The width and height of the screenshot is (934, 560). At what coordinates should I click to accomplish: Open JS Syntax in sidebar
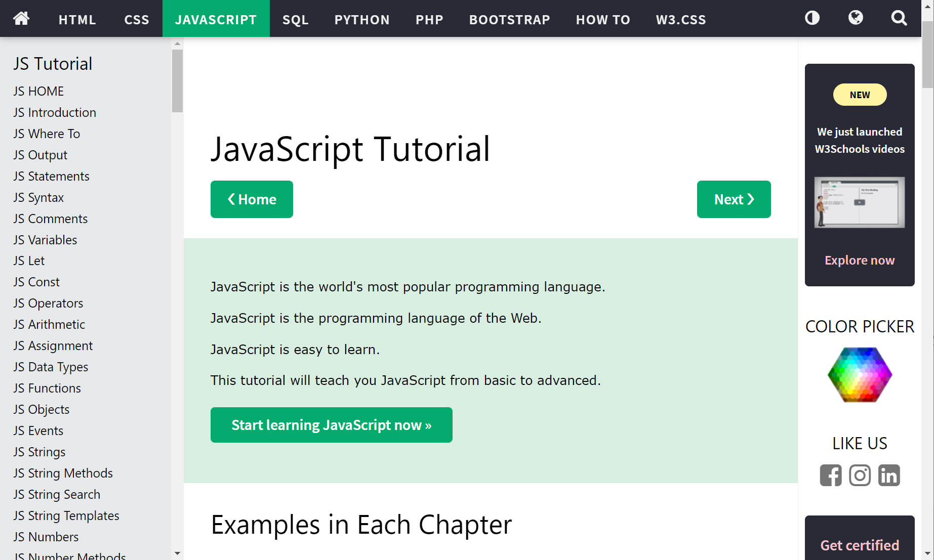(x=38, y=197)
